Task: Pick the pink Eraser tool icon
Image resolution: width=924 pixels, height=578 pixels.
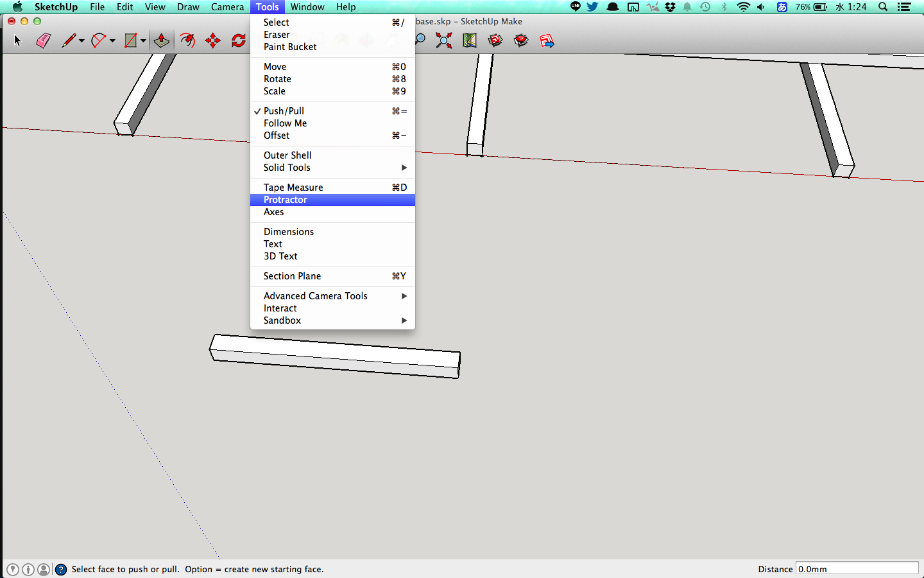Action: click(43, 41)
